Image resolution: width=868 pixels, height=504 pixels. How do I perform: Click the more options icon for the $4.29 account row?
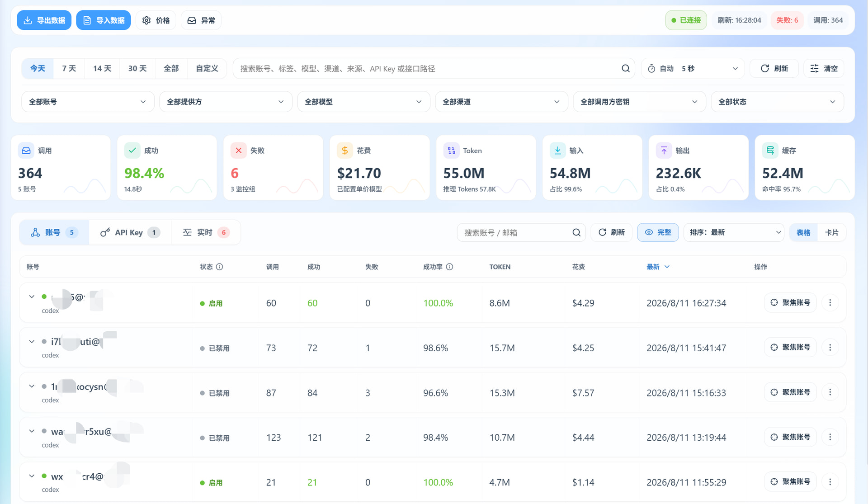pyautogui.click(x=830, y=302)
